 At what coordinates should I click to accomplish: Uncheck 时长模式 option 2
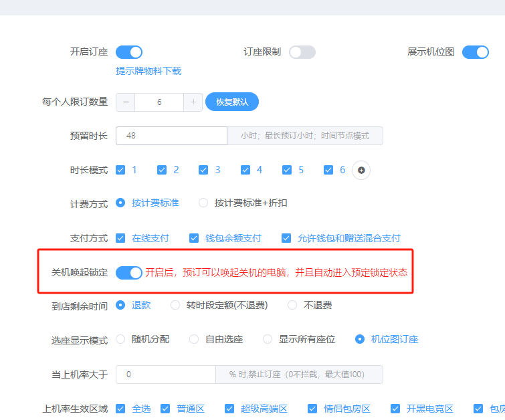[162, 170]
